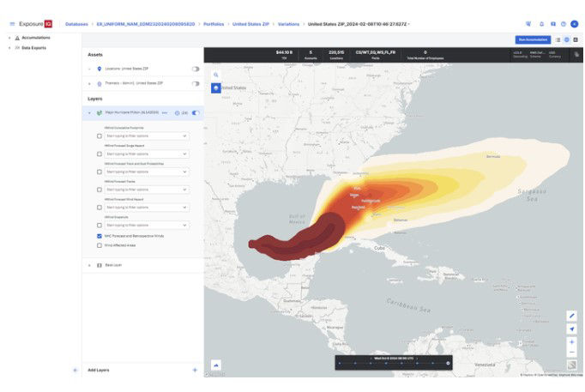This screenshot has height=392, width=585.
Task: Uncheck NHC Forecast and Retrospective Winds
Action: [x=100, y=235]
